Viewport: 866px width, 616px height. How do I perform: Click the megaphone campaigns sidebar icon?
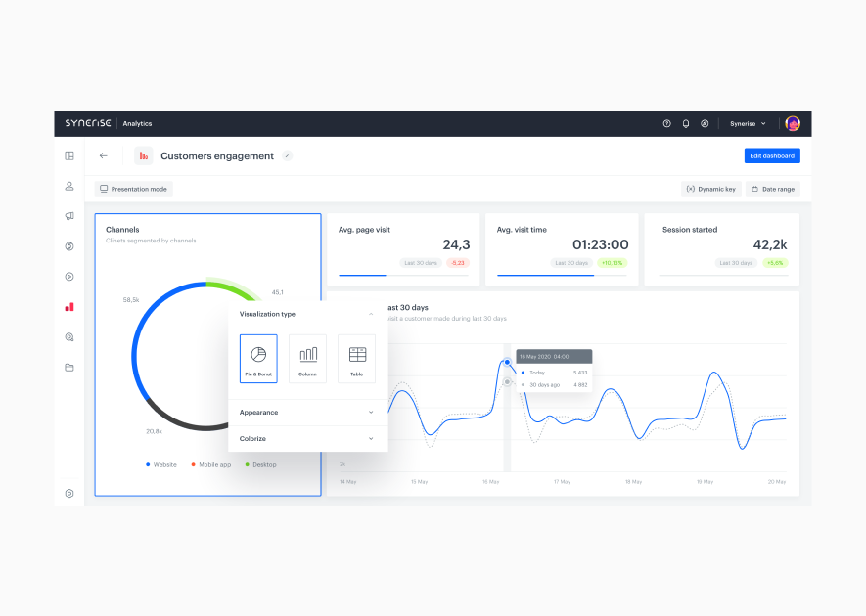pyautogui.click(x=69, y=216)
